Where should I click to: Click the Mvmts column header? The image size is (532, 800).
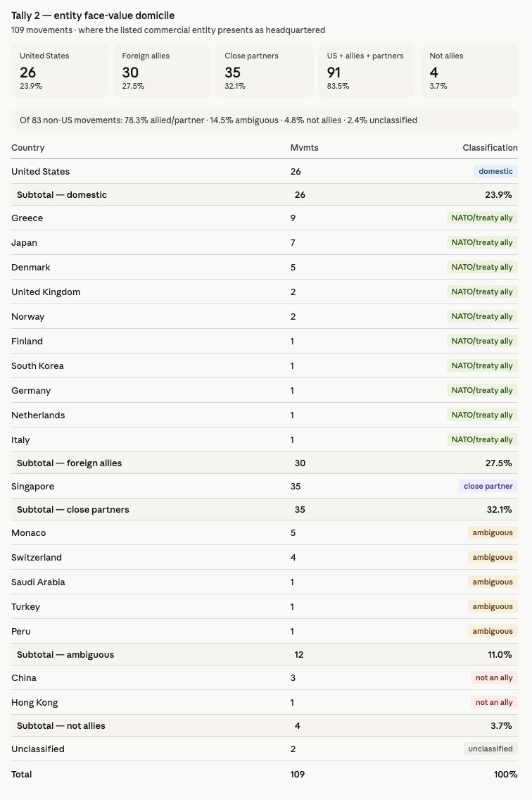point(305,147)
